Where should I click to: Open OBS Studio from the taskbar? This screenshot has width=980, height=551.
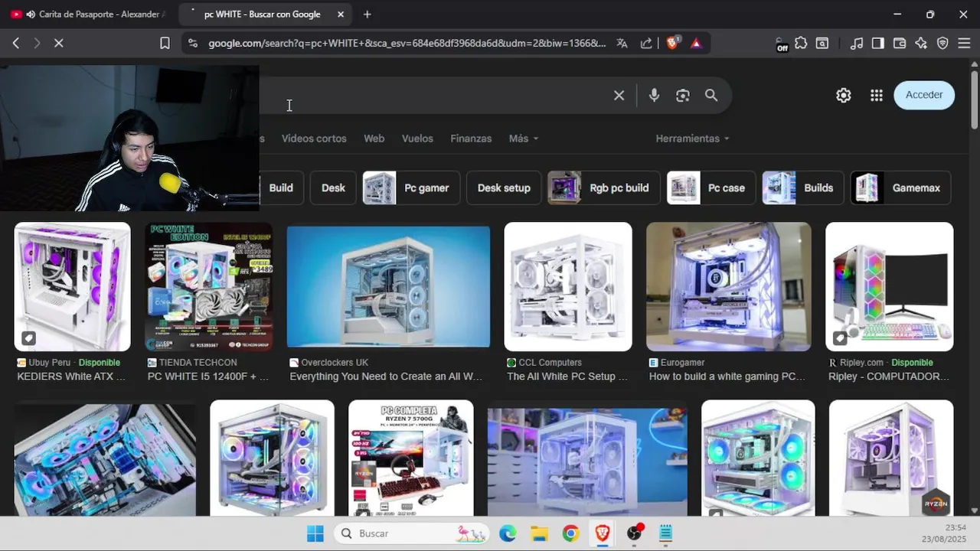pos(635,533)
